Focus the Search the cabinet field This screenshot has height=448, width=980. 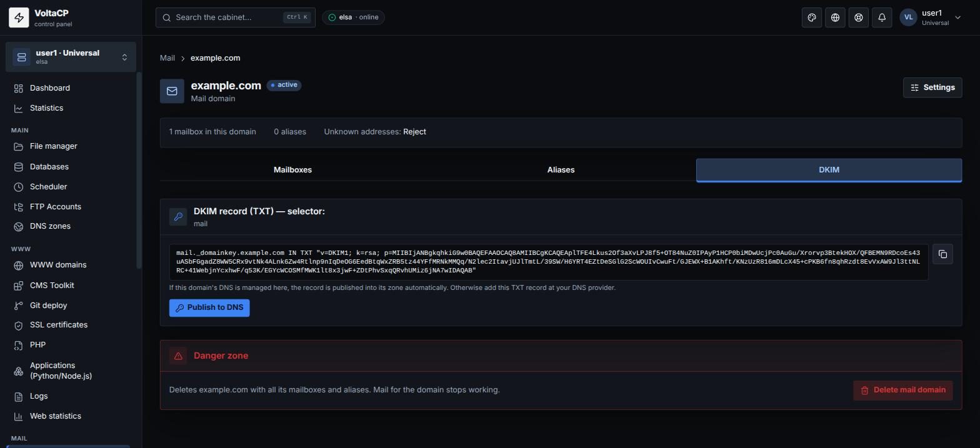236,17
